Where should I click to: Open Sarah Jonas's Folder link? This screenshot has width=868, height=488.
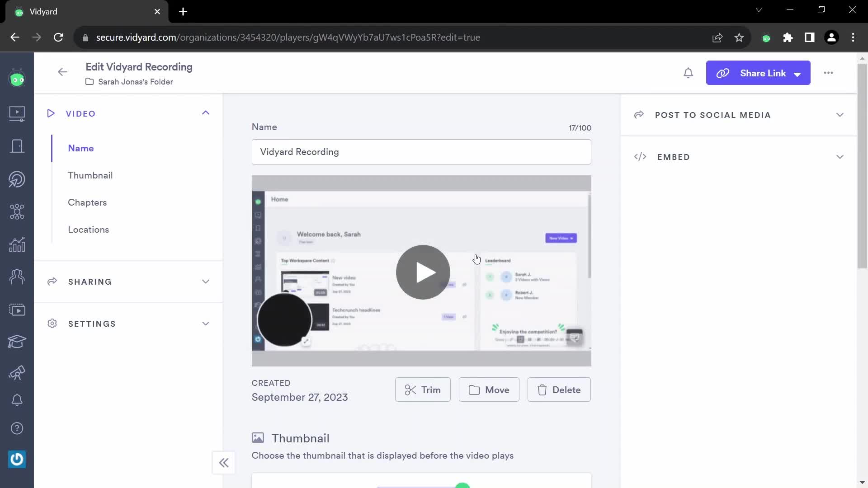pyautogui.click(x=135, y=82)
